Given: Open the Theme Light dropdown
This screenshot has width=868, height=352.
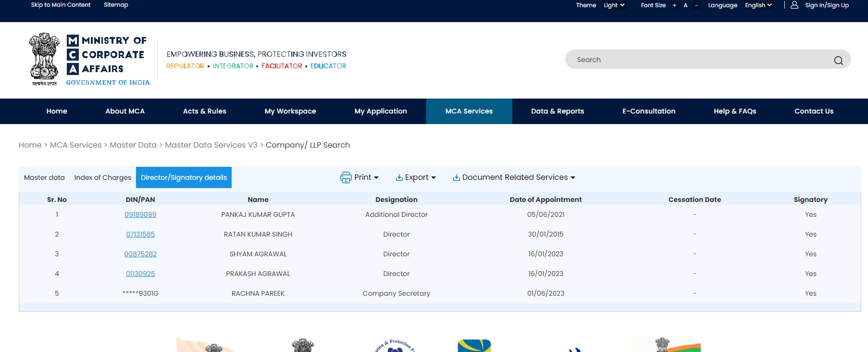Looking at the screenshot, I should coord(614,5).
